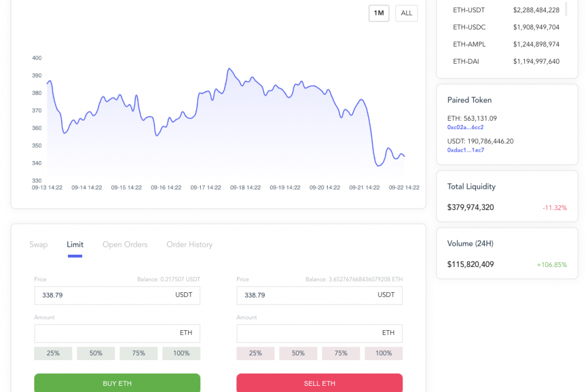Click the ETH: 563,131.09 paired token amount
Viewport: 588px width, 392px height.
(472, 119)
